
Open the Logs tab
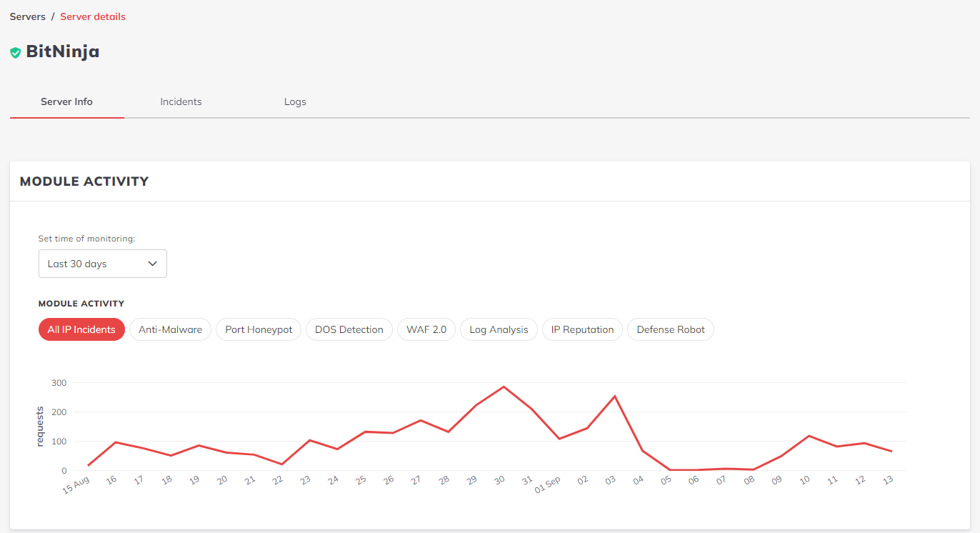[295, 101]
